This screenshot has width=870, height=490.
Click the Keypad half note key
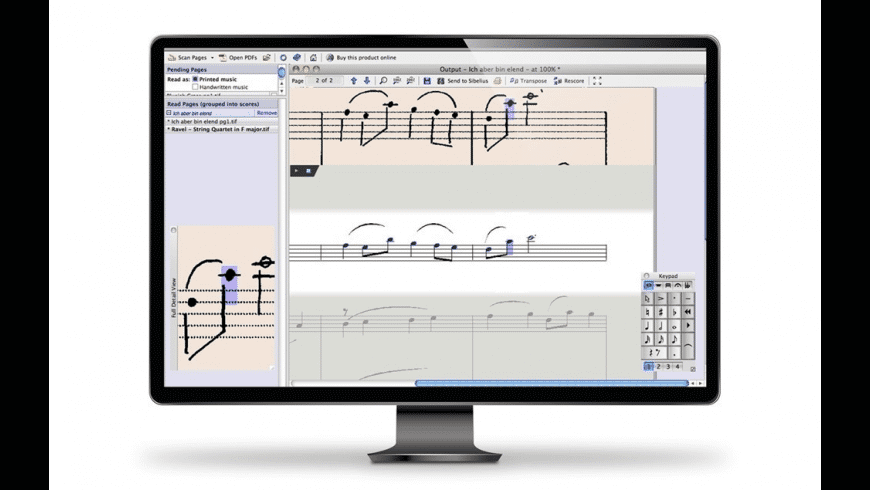661,326
